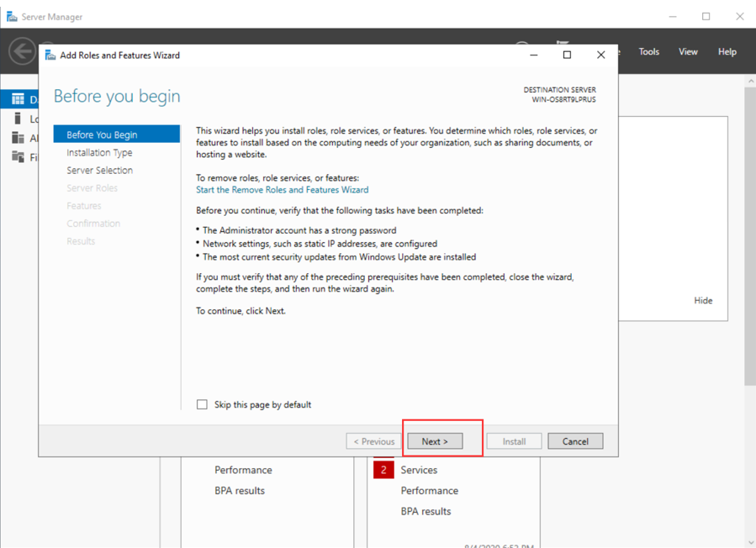Open BPA results in the left server tile
This screenshot has width=756, height=548.
point(240,491)
